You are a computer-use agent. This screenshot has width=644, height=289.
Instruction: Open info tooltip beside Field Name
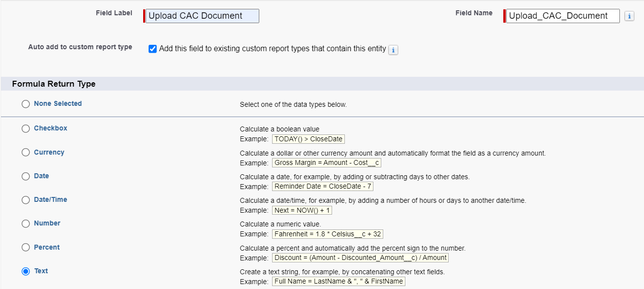tap(629, 16)
